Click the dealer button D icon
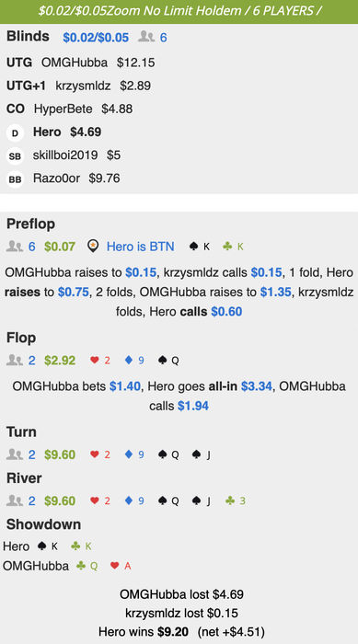Viewport: 358px width, 644px height. (15, 133)
